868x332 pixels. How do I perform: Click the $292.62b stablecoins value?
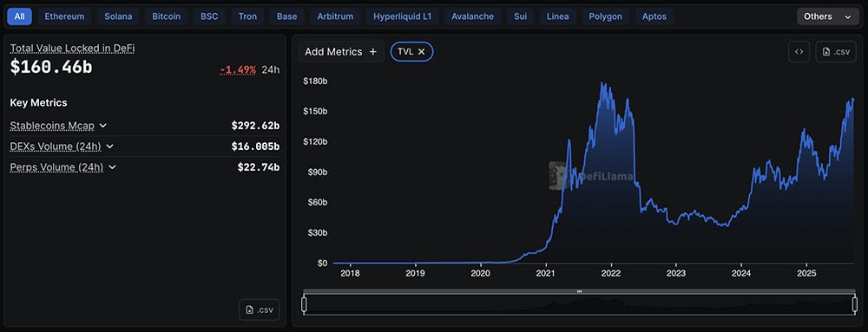coord(255,126)
